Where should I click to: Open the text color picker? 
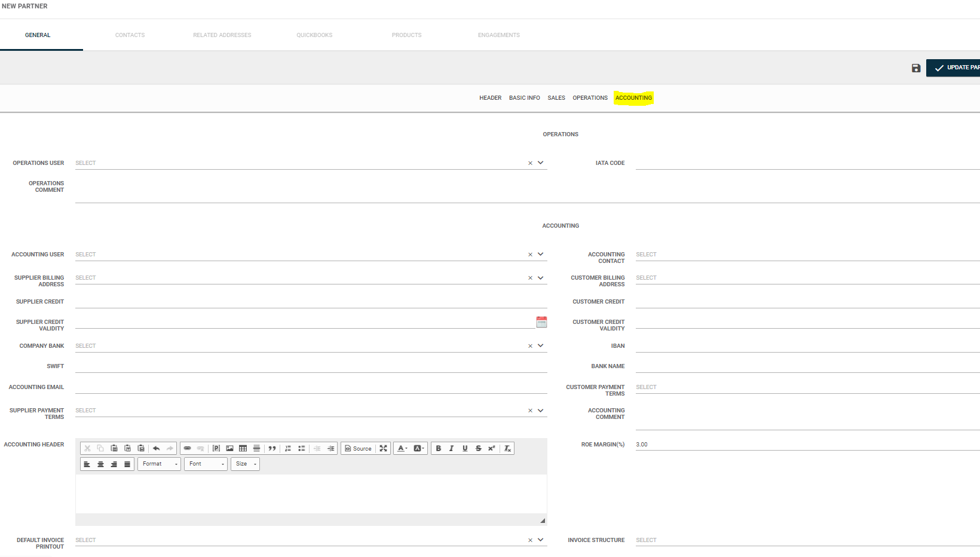click(x=402, y=448)
